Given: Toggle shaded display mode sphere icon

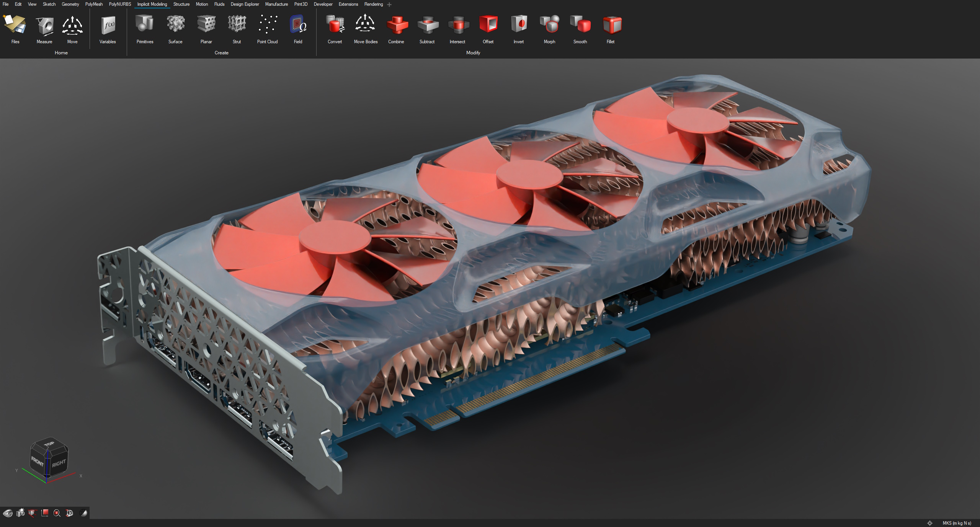Looking at the screenshot, I should pos(83,513).
